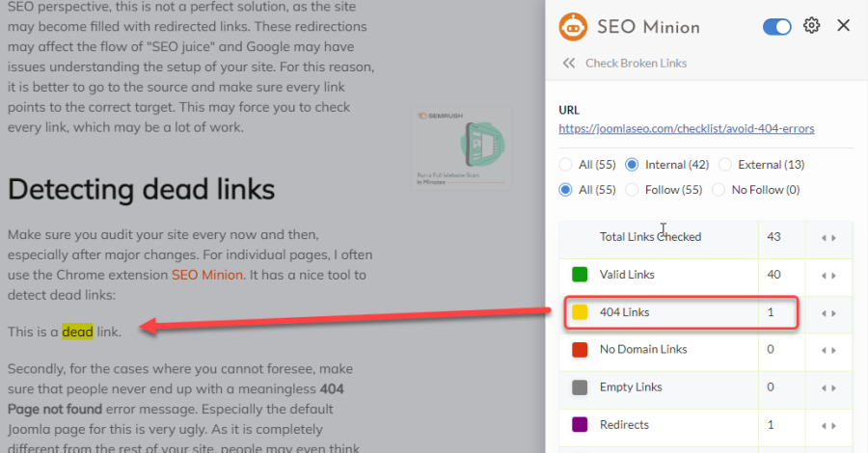Viewport: 868px width, 453px height.
Task: Select the External (13) radio option
Action: [x=724, y=165]
